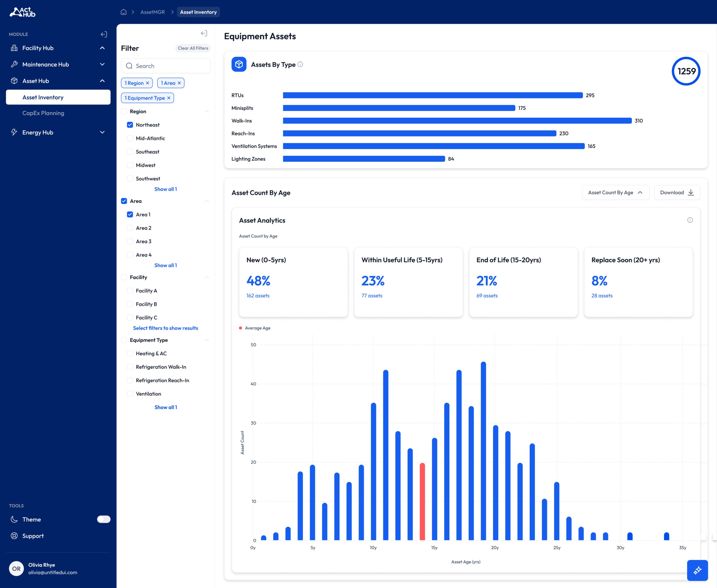Click the info icon beside Assets By Type
The image size is (717, 588).
(x=301, y=64)
